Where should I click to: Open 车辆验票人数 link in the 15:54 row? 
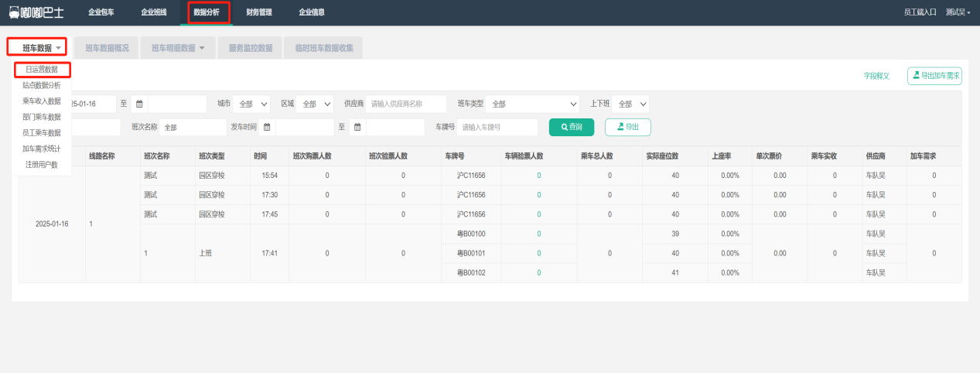point(539,176)
